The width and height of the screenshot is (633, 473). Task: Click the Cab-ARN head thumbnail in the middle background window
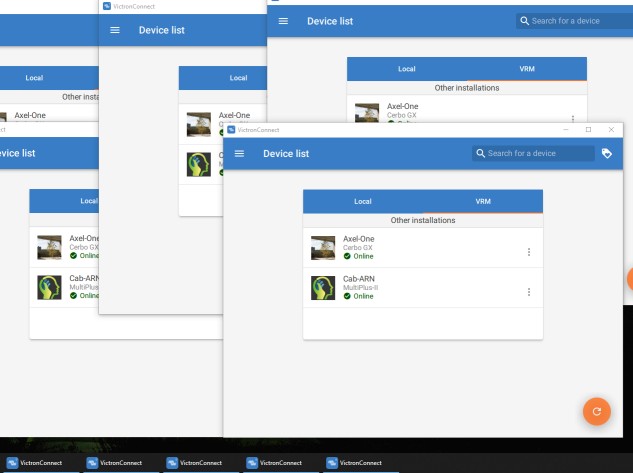point(199,164)
